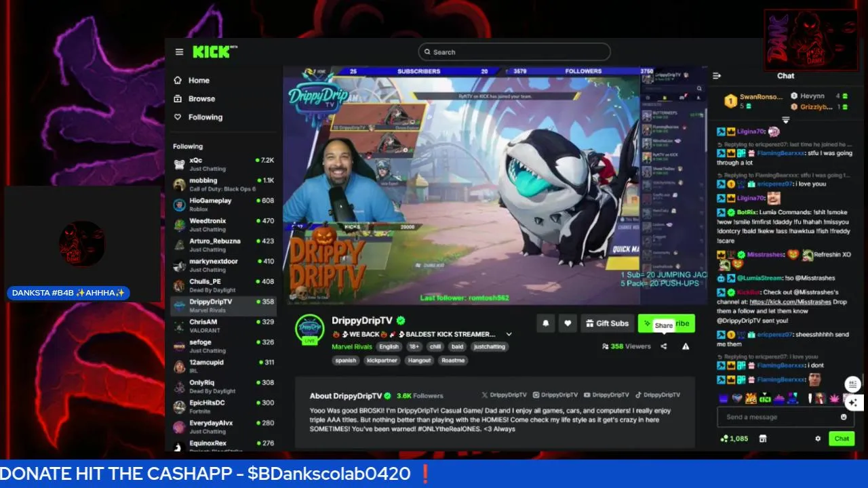Select the chill tag
The height and width of the screenshot is (488, 868).
[x=435, y=347]
